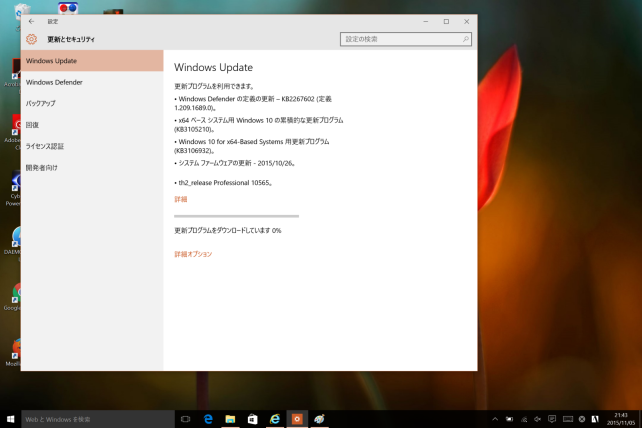The height and width of the screenshot is (428, 642).
Task: Open the Start menu
Action: (11, 419)
